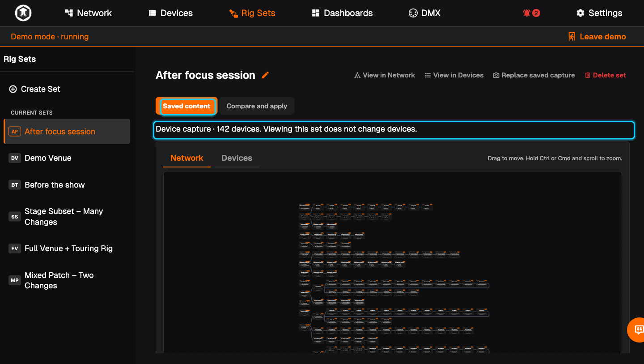Open Full Venue + Touring Rig set

(67, 248)
